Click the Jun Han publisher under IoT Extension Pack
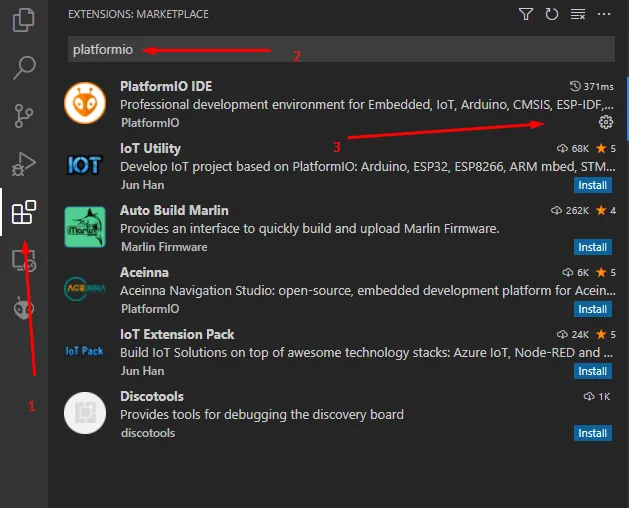This screenshot has height=508, width=629. point(142,371)
